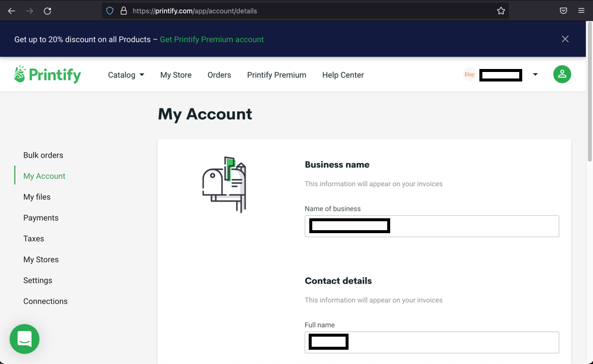593x364 pixels.
Task: Bookmark page with the star icon
Action: (x=501, y=11)
